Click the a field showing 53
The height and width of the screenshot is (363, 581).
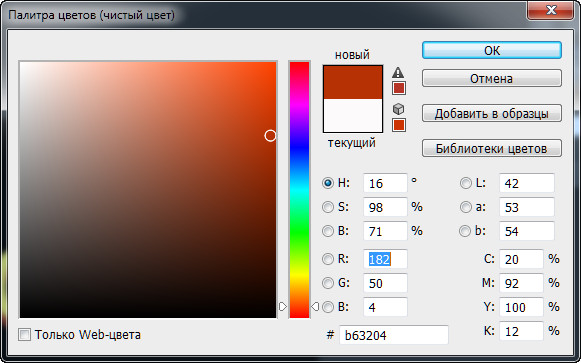[527, 207]
